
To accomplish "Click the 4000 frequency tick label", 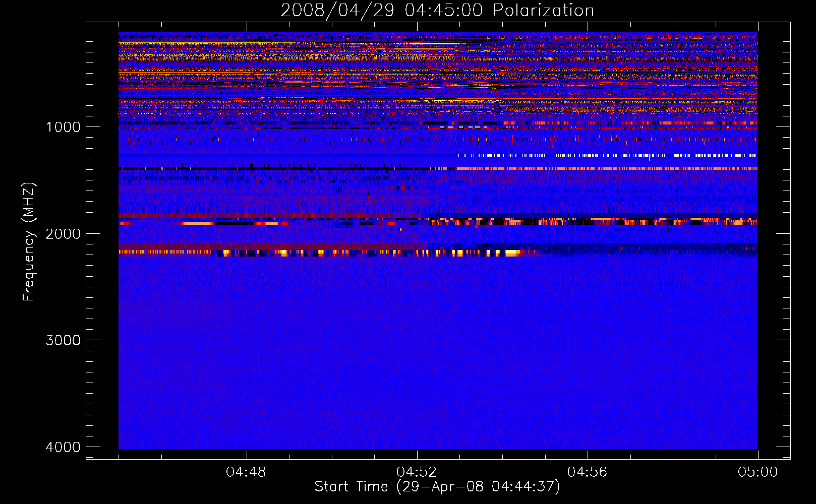I will (x=63, y=447).
